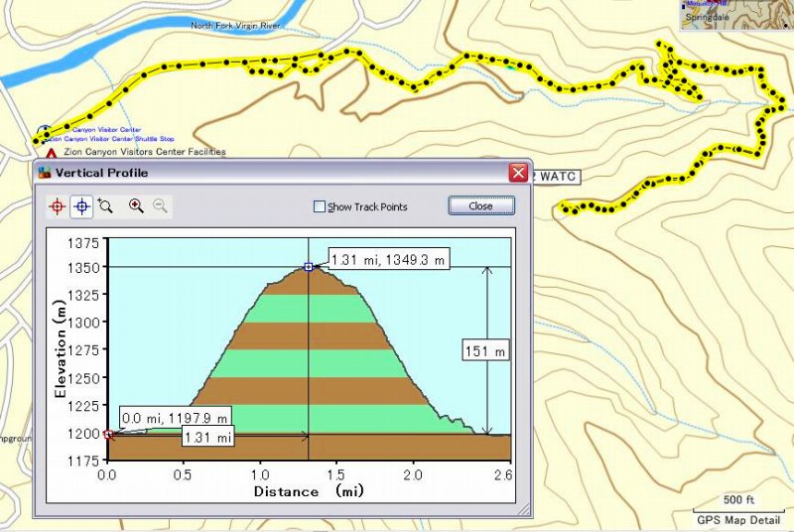Click the greyed-out zoom out magnifier icon
This screenshot has height=532, width=794.
click(x=160, y=205)
